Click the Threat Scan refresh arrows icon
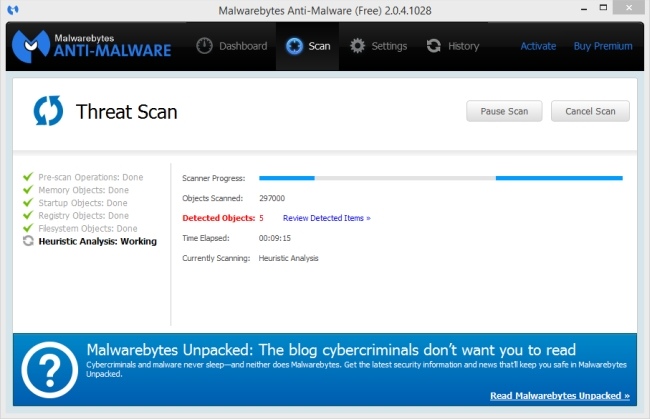This screenshot has width=650, height=419. (x=48, y=111)
